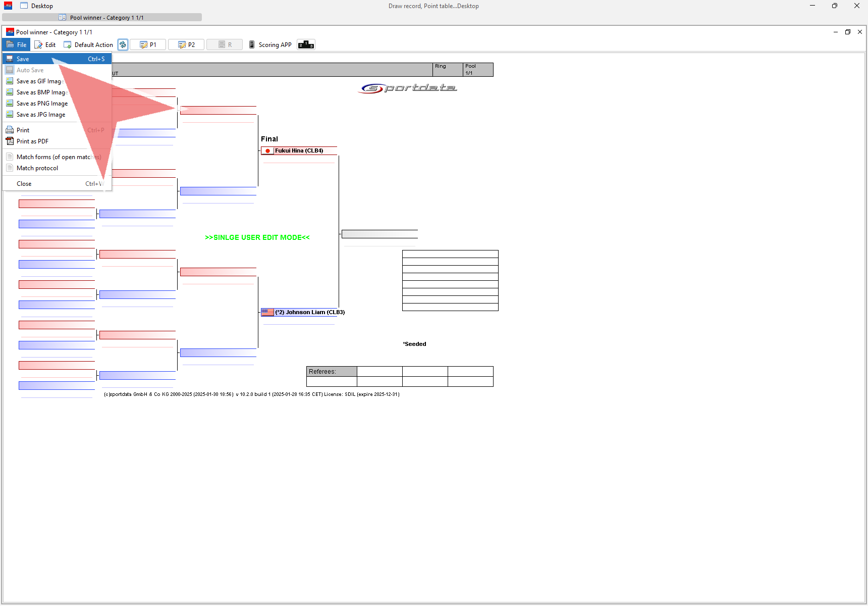Click the Pool 1/1 header cell

click(478, 70)
